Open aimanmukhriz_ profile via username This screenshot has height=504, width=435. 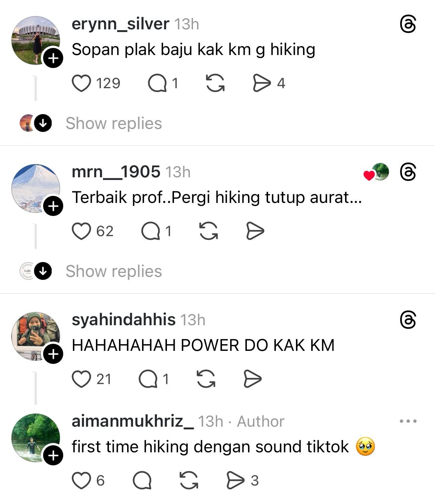[133, 421]
